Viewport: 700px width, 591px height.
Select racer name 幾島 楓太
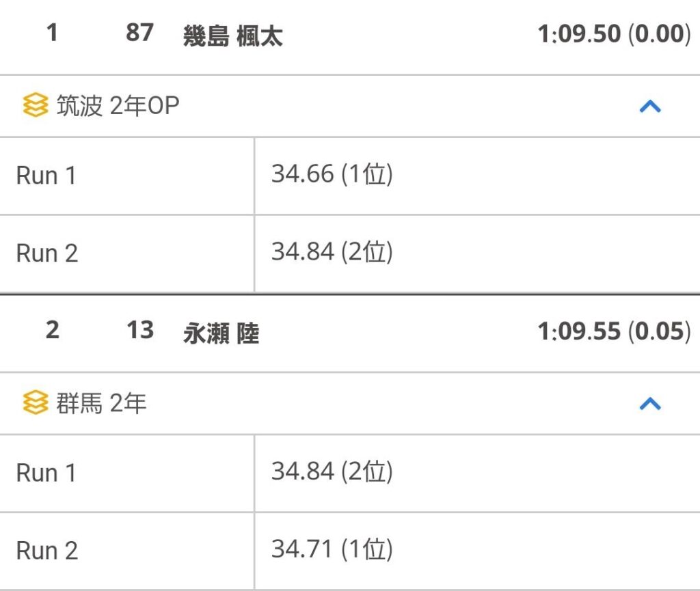(232, 36)
